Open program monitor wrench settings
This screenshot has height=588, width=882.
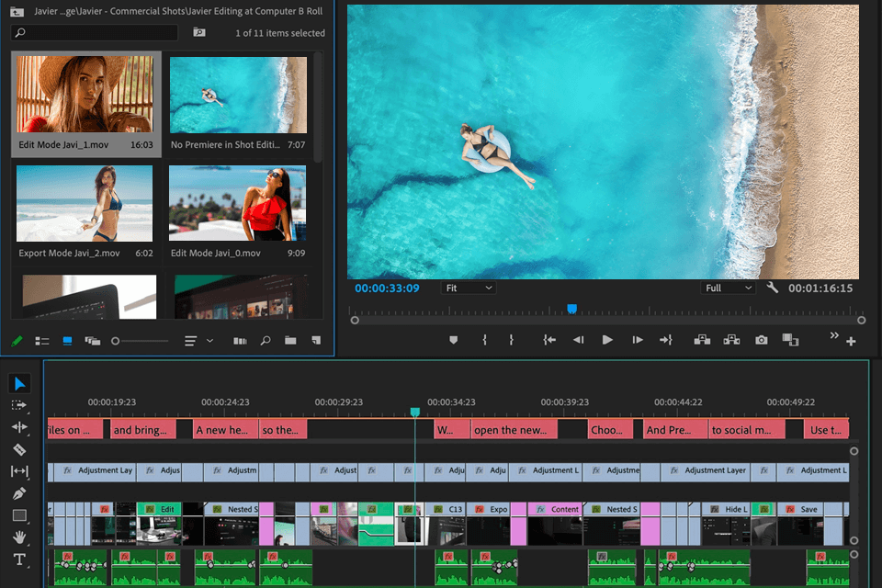click(x=772, y=288)
